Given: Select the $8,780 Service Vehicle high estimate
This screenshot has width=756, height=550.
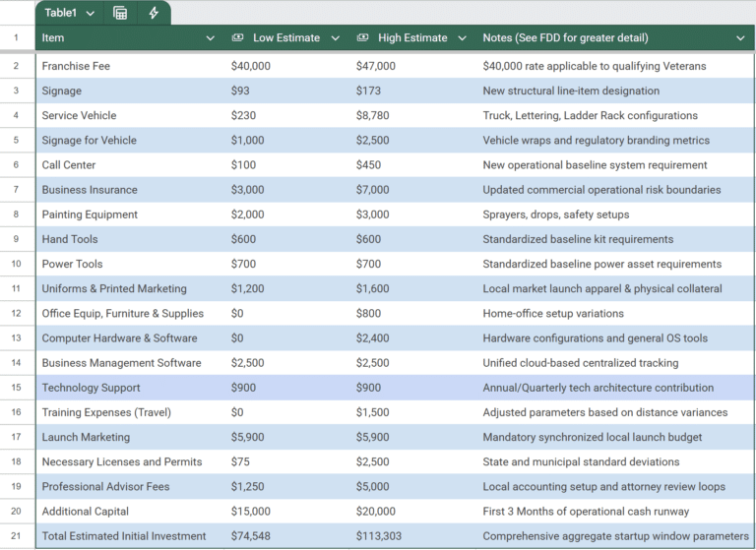Looking at the screenshot, I should click(x=413, y=116).
